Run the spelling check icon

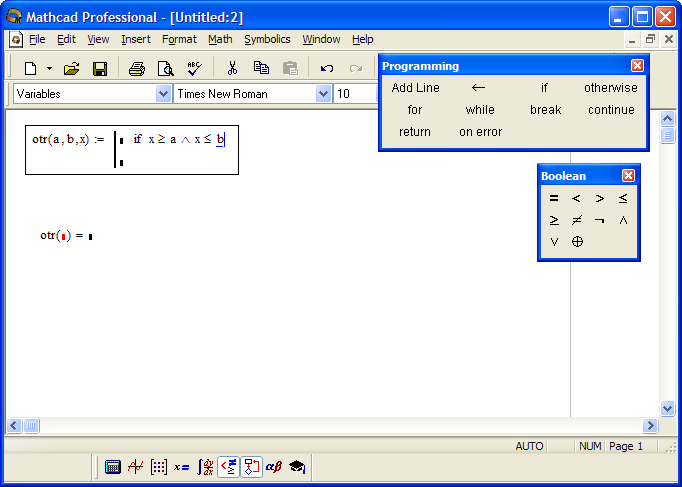[194, 68]
